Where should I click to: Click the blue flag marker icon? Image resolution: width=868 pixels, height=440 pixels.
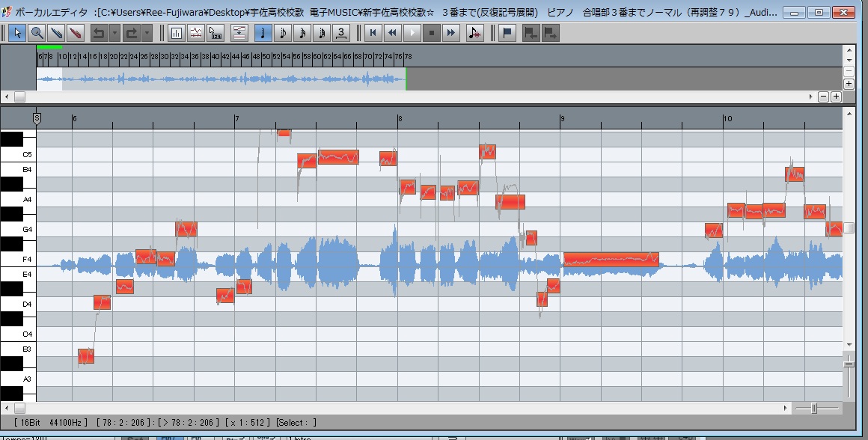[507, 33]
